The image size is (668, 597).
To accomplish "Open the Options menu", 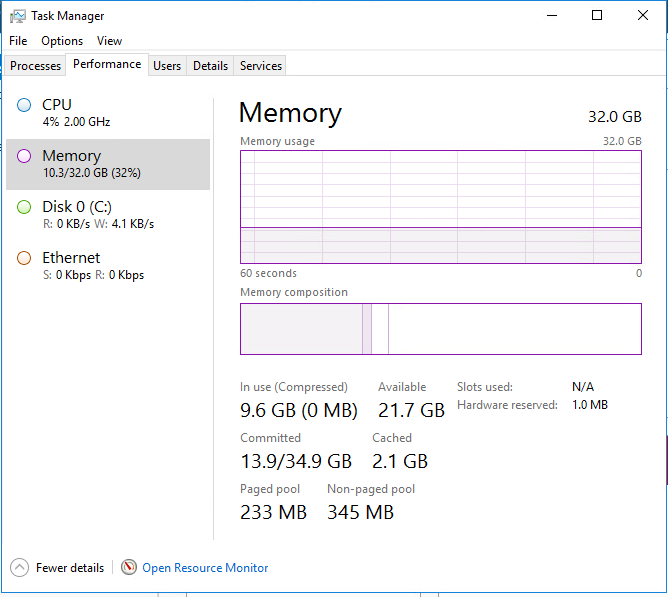I will pyautogui.click(x=62, y=41).
